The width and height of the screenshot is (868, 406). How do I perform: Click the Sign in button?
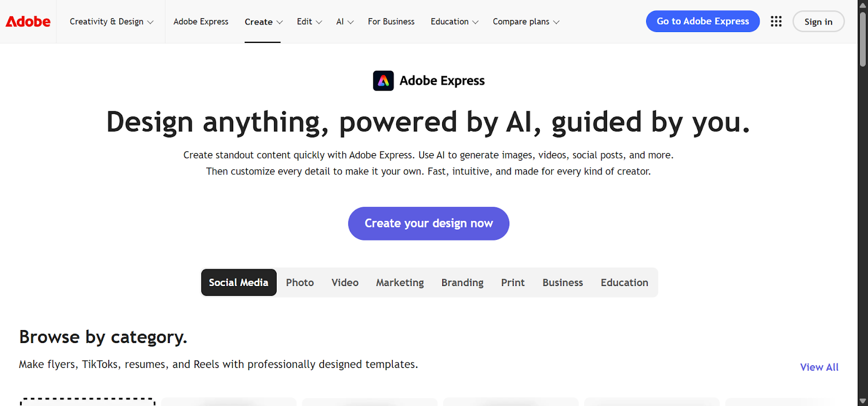818,22
